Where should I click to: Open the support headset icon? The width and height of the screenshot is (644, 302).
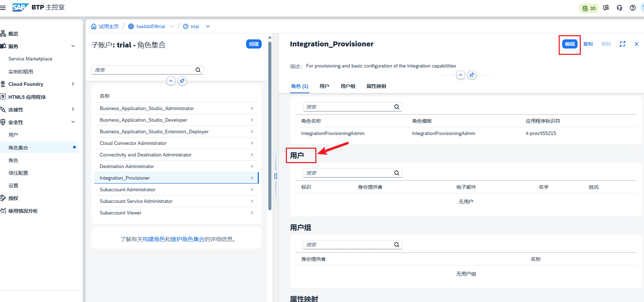pyautogui.click(x=619, y=8)
